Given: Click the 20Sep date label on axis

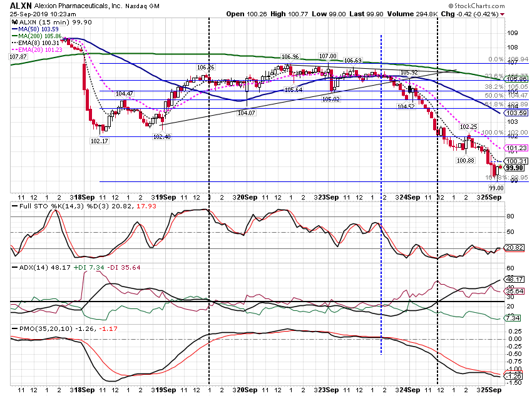Looking at the screenshot, I should (x=247, y=197).
